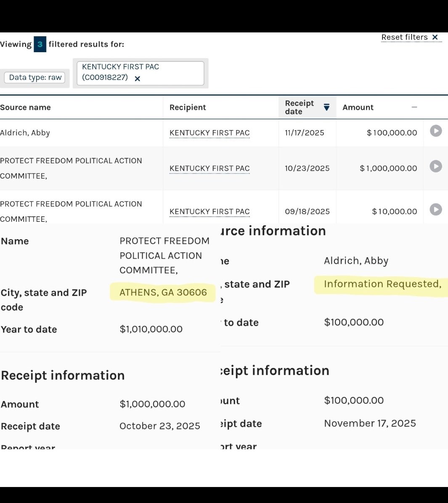Click the 10/23/2025 receipt date cell

(x=307, y=168)
